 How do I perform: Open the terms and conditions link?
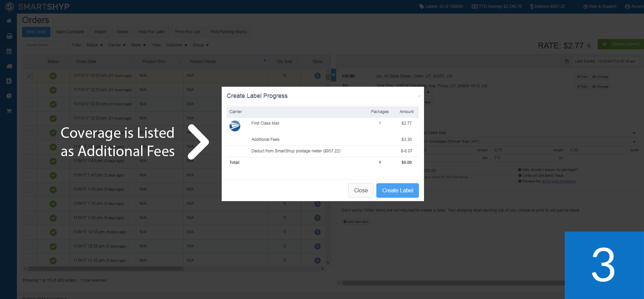(x=559, y=181)
